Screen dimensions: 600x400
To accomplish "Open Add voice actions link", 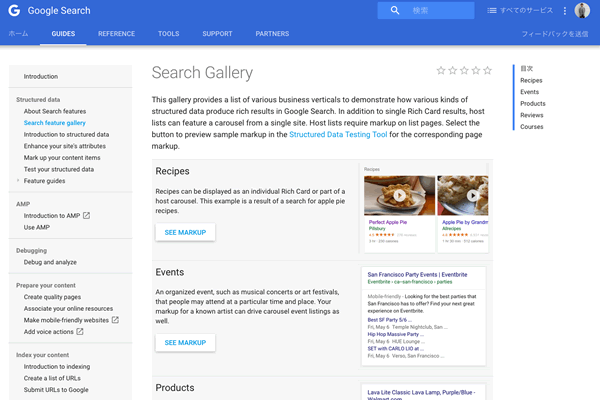I will [48, 332].
